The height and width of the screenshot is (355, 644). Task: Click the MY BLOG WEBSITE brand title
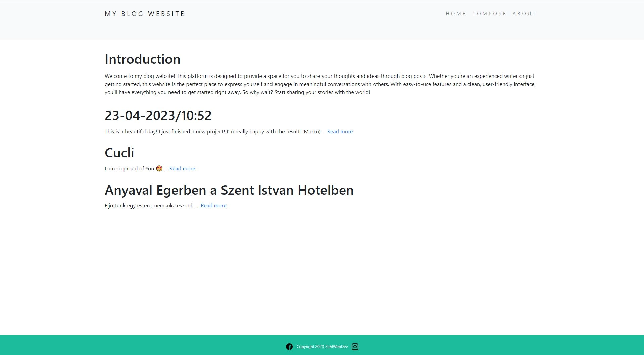[x=145, y=14]
